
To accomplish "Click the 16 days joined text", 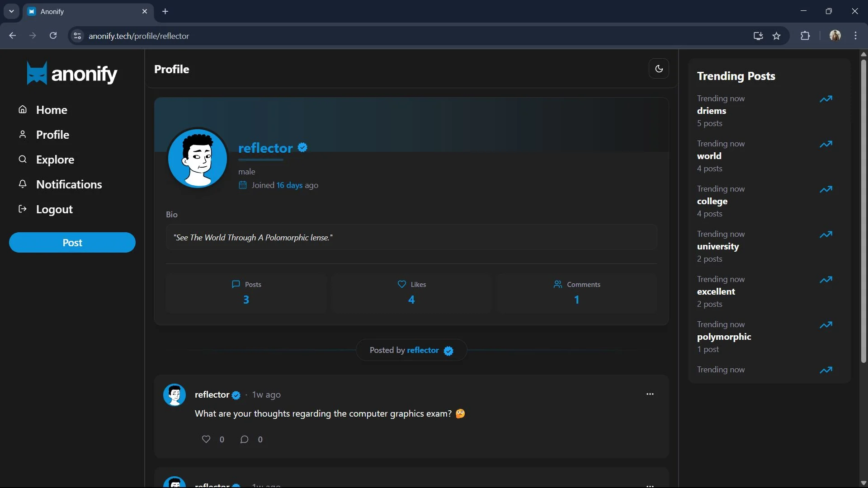I will pyautogui.click(x=289, y=185).
